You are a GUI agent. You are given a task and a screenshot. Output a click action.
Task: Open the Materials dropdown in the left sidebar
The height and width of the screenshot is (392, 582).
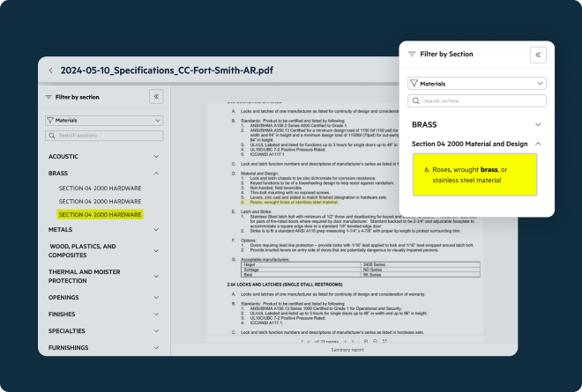pyautogui.click(x=104, y=120)
